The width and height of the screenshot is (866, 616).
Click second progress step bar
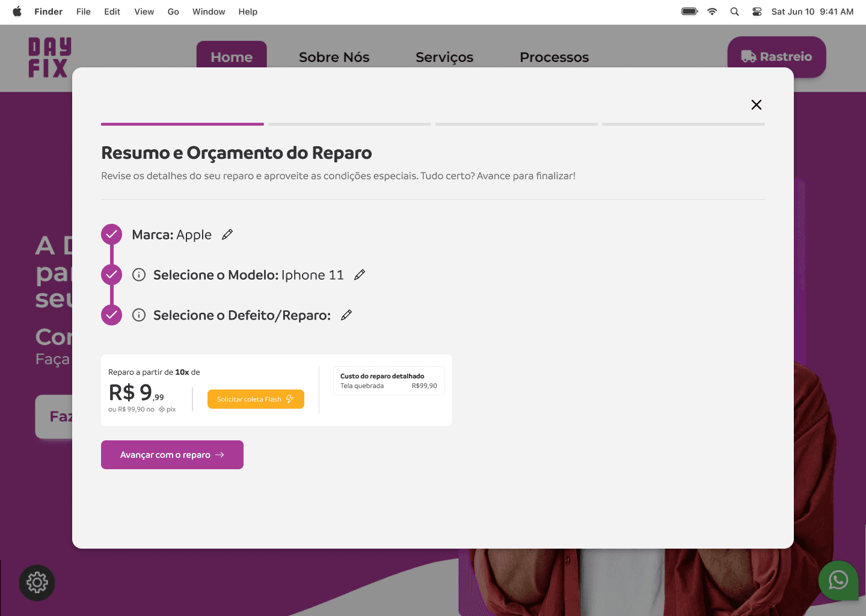[x=349, y=125]
